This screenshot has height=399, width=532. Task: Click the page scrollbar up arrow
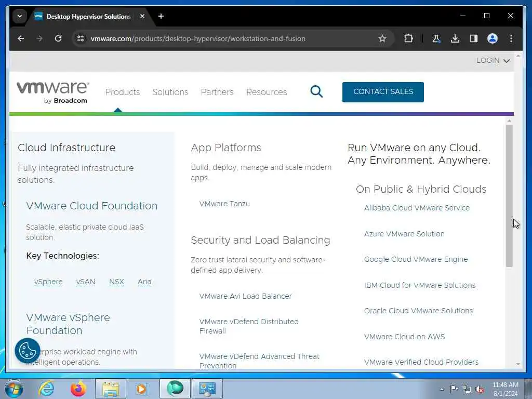[x=518, y=55]
